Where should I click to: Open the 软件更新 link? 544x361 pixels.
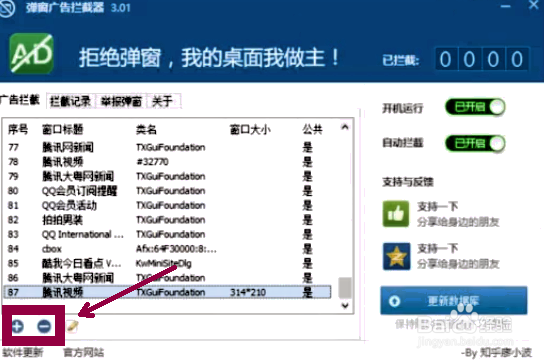(23, 353)
